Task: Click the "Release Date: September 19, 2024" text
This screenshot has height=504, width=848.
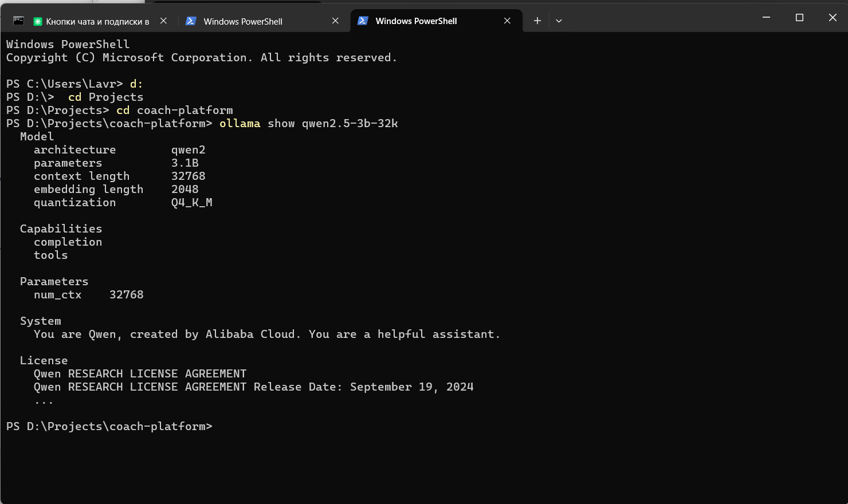Action: 364,387
